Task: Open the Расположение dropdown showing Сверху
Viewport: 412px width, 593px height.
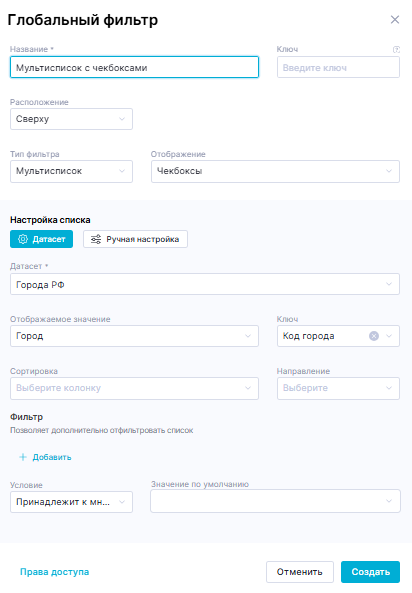Action: tap(72, 119)
